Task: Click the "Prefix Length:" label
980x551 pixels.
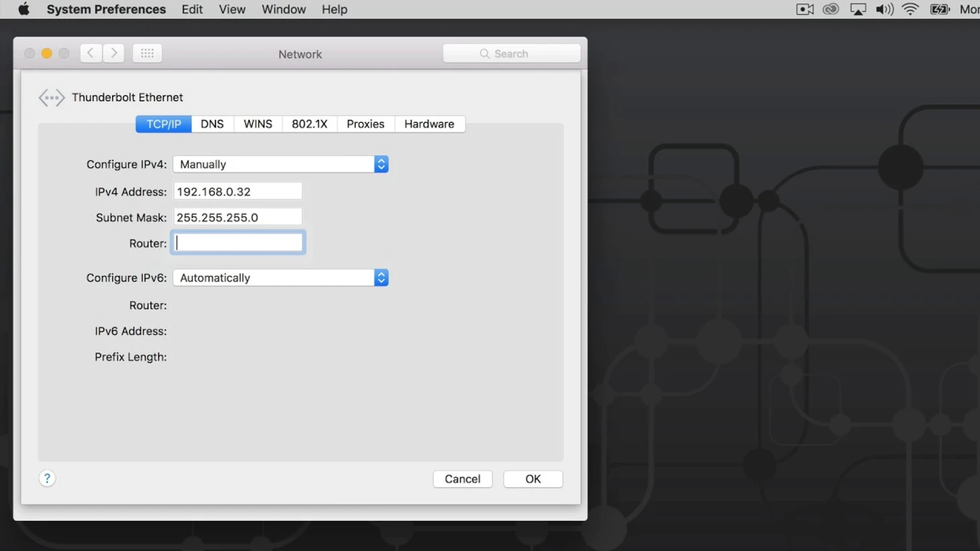Action: (130, 357)
